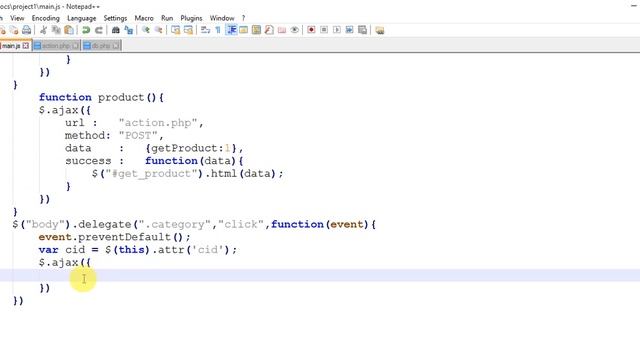Open the Function List icon
This screenshot has width=640, height=360.
pyautogui.click(x=269, y=30)
